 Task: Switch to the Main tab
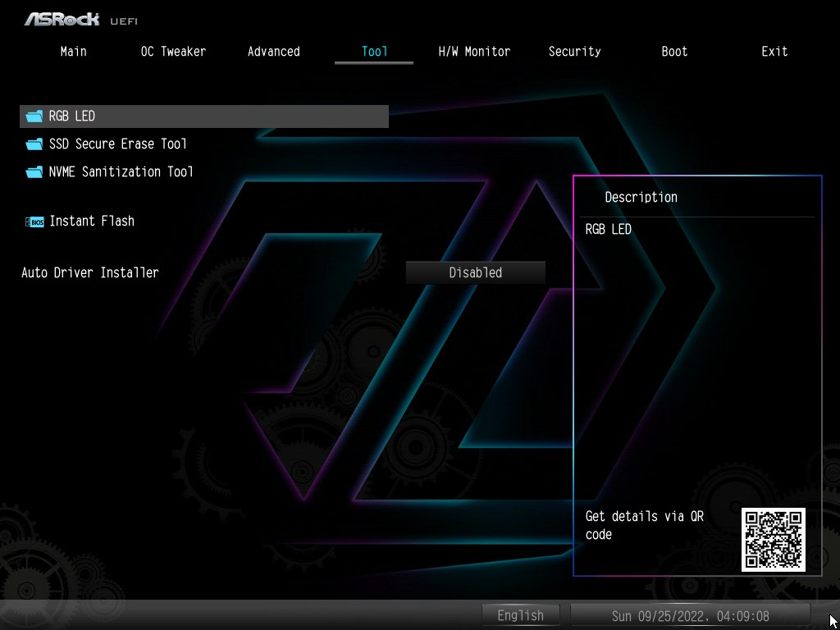[x=73, y=52]
